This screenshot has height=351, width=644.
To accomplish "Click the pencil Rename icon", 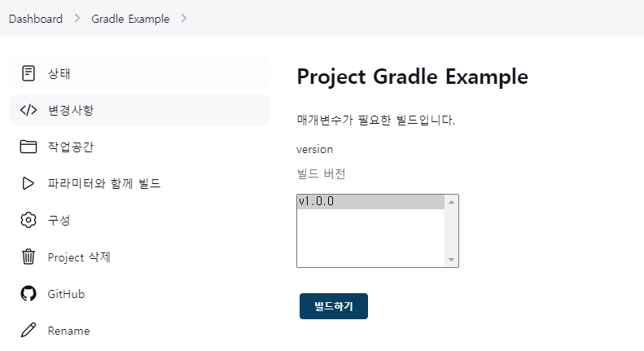I will (28, 330).
